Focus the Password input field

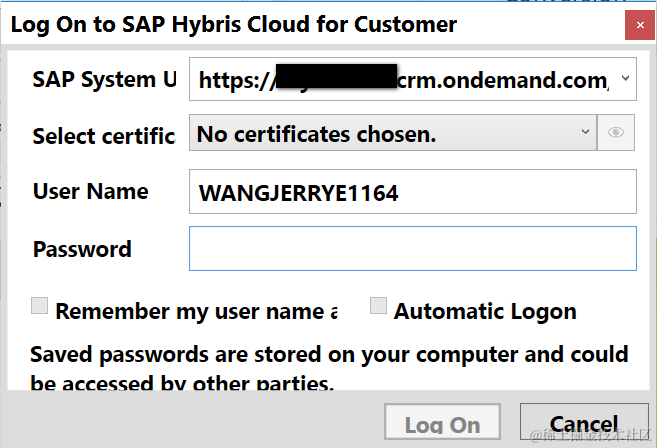click(413, 249)
